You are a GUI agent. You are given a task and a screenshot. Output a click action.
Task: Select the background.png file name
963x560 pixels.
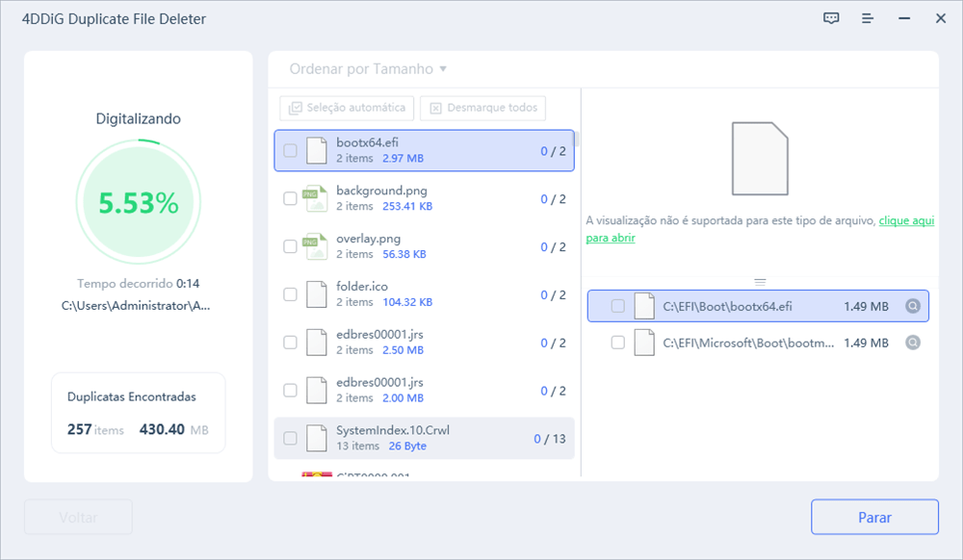tap(381, 191)
